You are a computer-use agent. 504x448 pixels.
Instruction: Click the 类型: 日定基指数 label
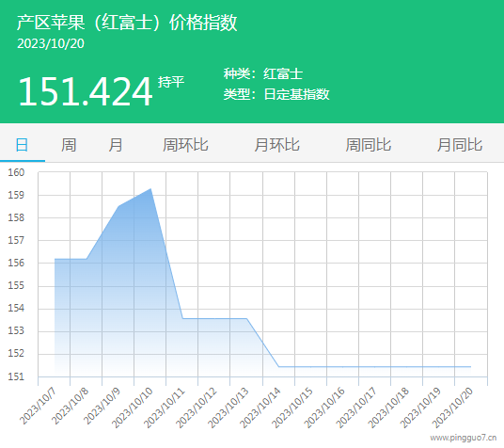tap(276, 94)
